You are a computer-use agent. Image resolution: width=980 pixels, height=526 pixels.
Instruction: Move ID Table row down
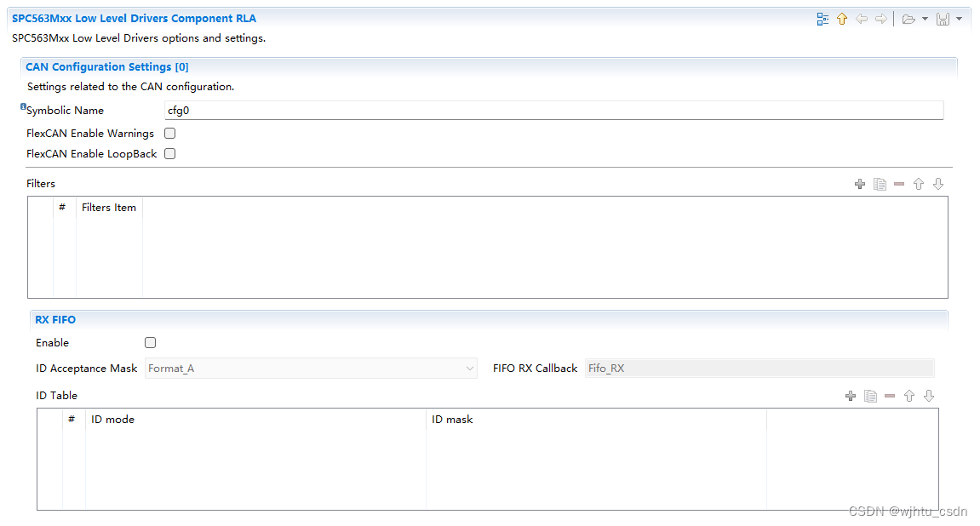(x=929, y=396)
